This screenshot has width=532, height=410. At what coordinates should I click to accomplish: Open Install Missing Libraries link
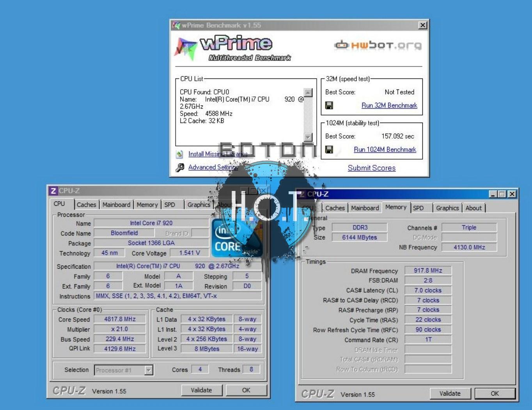(x=218, y=154)
